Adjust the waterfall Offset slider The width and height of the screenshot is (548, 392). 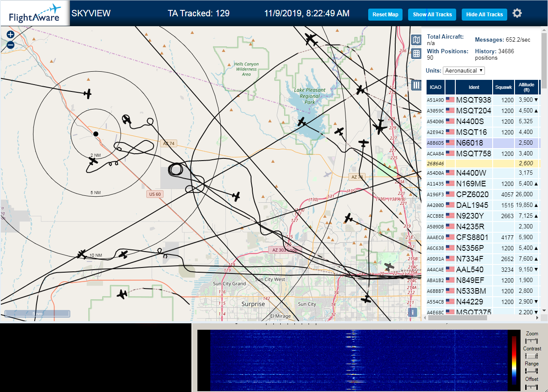(x=532, y=386)
